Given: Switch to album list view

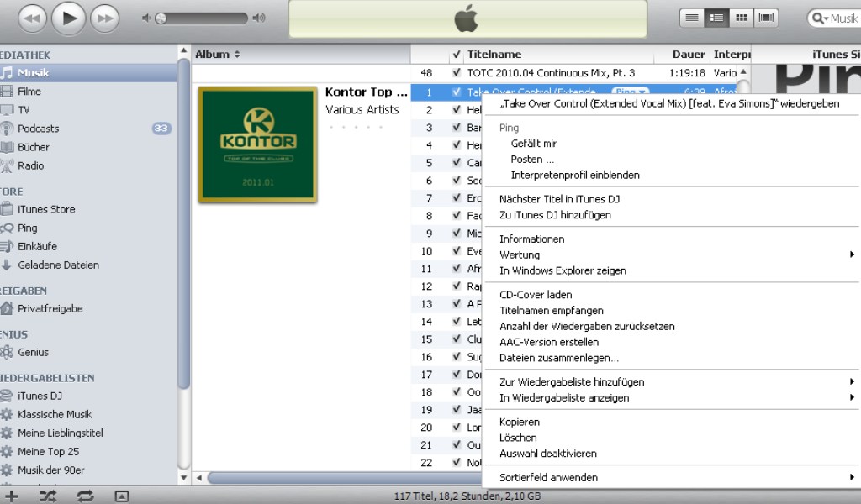Looking at the screenshot, I should 716,18.
